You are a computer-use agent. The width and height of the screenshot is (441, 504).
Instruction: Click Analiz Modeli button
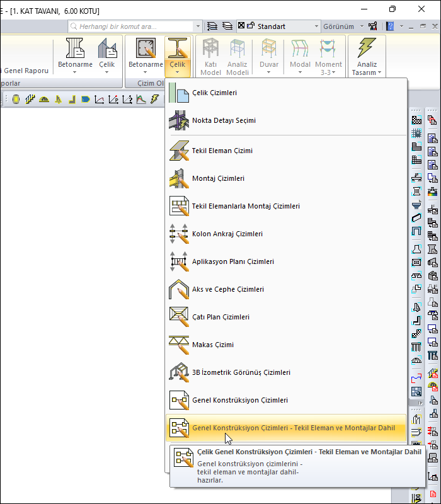tap(238, 57)
